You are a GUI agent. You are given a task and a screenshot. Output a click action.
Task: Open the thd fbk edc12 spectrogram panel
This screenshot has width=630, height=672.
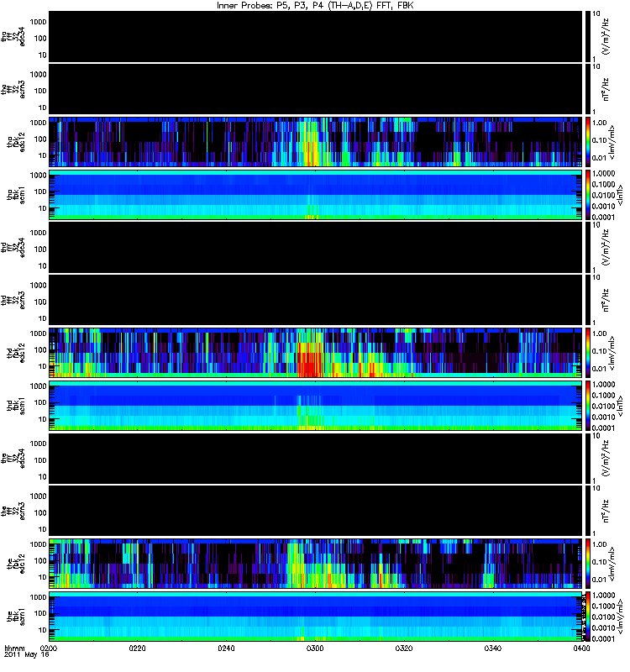316,352
